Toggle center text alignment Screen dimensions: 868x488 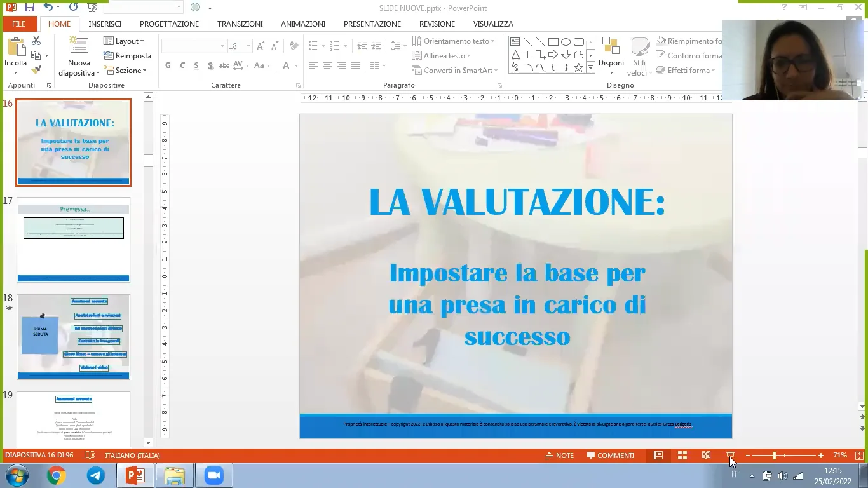click(x=327, y=65)
